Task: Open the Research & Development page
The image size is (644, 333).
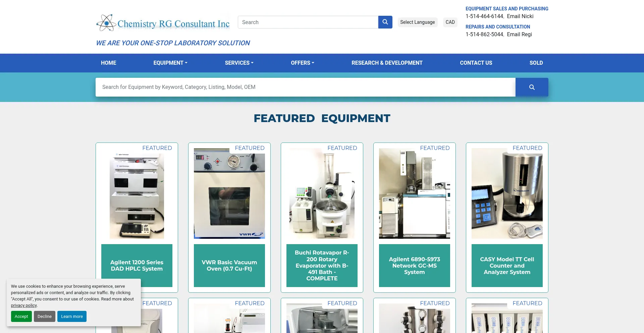Action: tap(387, 63)
